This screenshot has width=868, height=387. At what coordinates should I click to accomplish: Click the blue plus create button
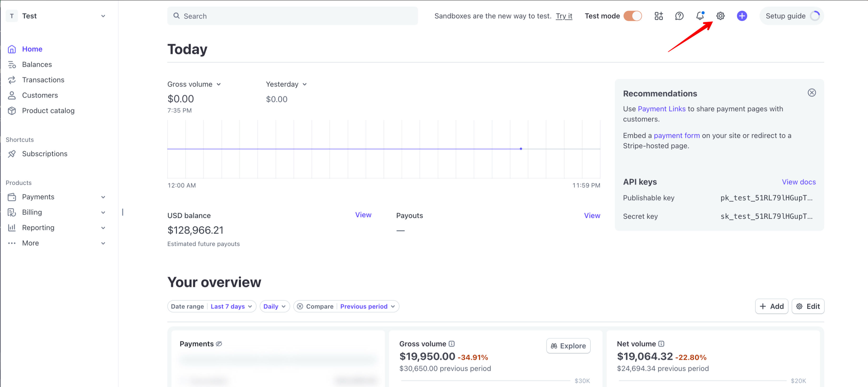click(742, 16)
